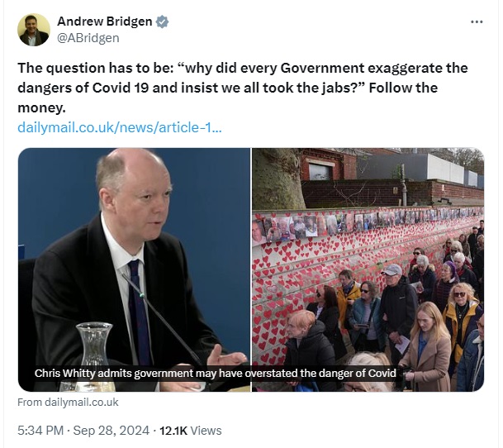Click the blue verified badge
The image size is (503, 448).
point(162,21)
